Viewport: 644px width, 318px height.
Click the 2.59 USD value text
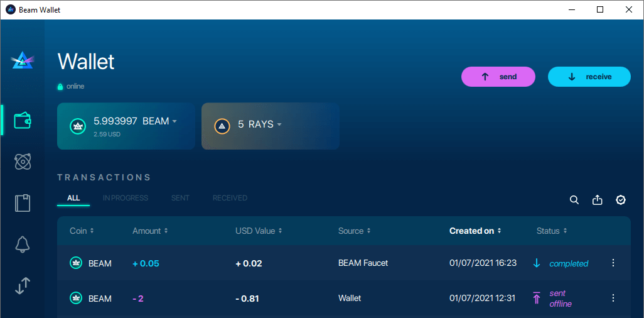click(x=107, y=134)
